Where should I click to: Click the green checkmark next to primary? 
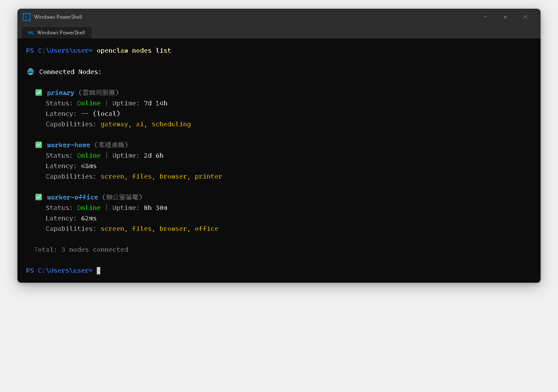point(39,93)
